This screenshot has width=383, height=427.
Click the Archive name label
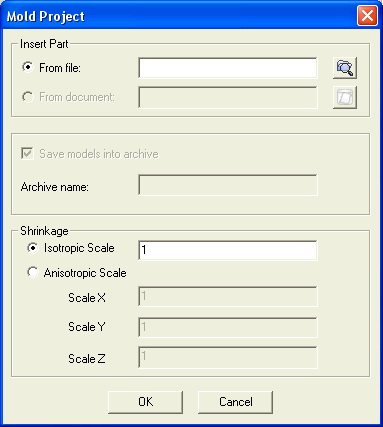pyautogui.click(x=55, y=187)
